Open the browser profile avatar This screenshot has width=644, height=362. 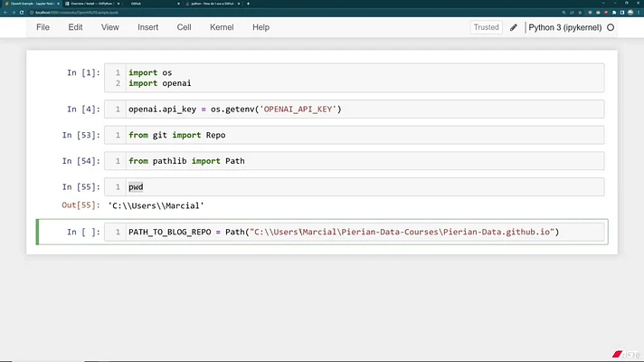pos(630,13)
